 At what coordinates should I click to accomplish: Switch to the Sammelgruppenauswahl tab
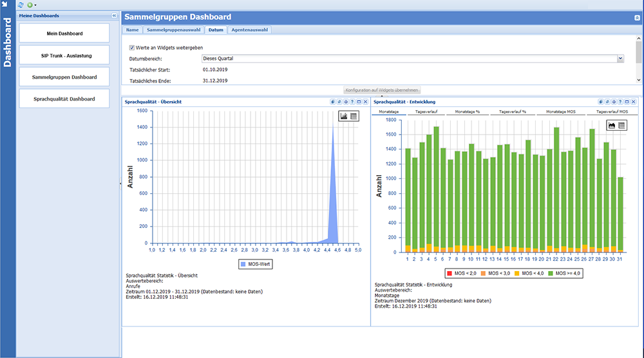174,30
